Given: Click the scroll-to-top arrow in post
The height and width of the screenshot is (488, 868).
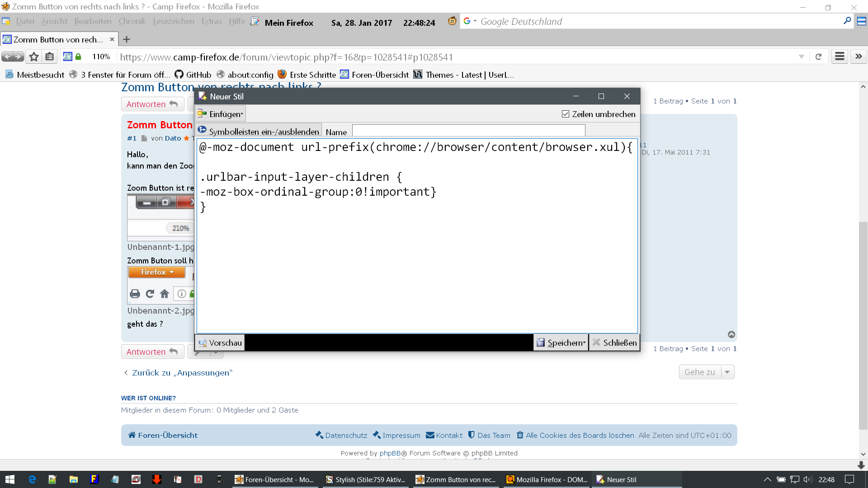Looking at the screenshot, I should click(x=731, y=334).
